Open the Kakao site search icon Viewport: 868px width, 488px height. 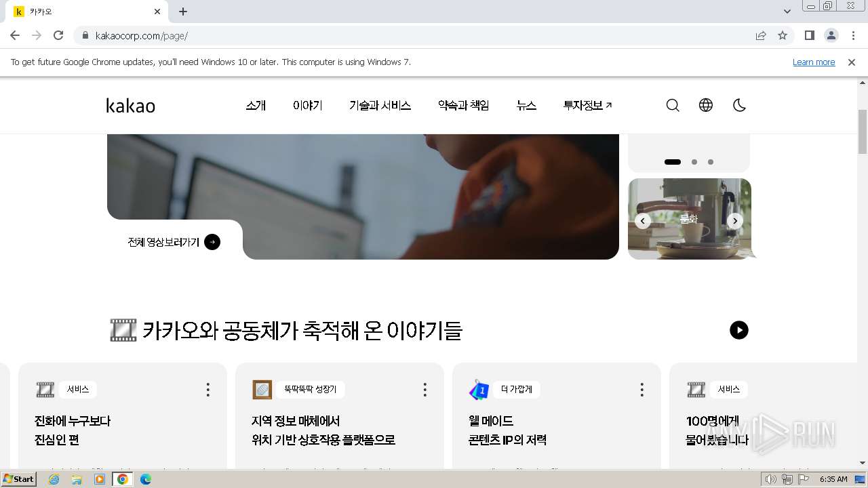(673, 106)
